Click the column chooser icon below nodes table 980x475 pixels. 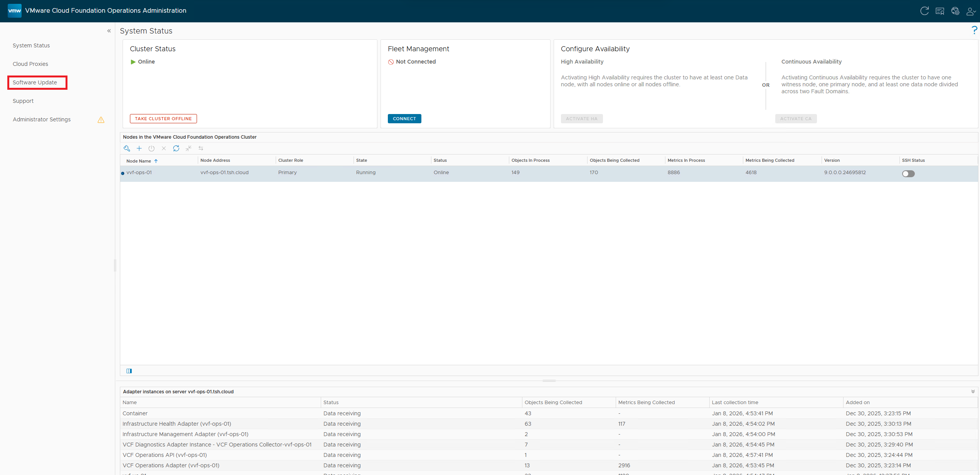tap(129, 371)
